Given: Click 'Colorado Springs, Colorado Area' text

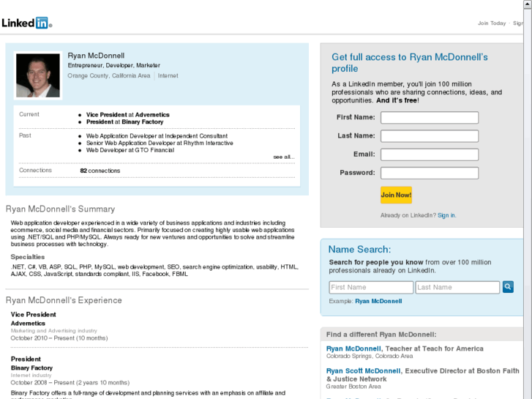Looking at the screenshot, I should pyautogui.click(x=370, y=357).
